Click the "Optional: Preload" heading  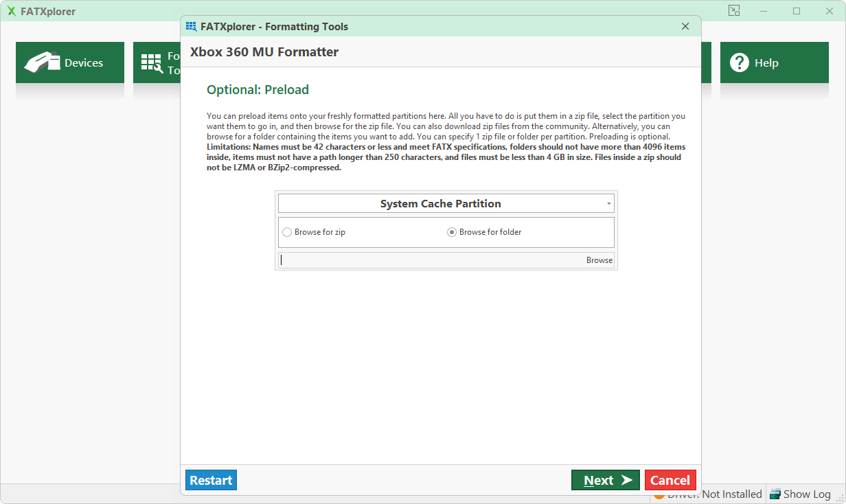coord(258,90)
